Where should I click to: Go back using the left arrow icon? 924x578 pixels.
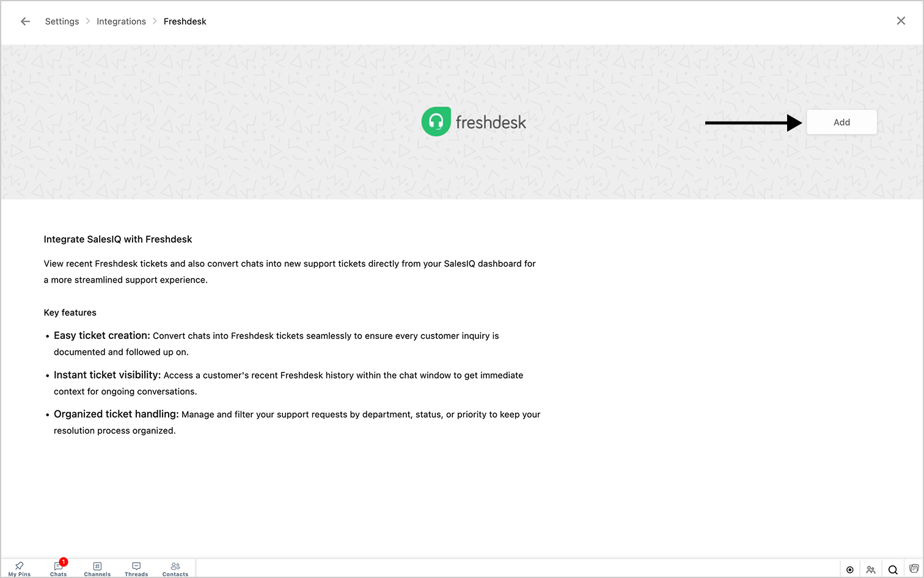[25, 21]
